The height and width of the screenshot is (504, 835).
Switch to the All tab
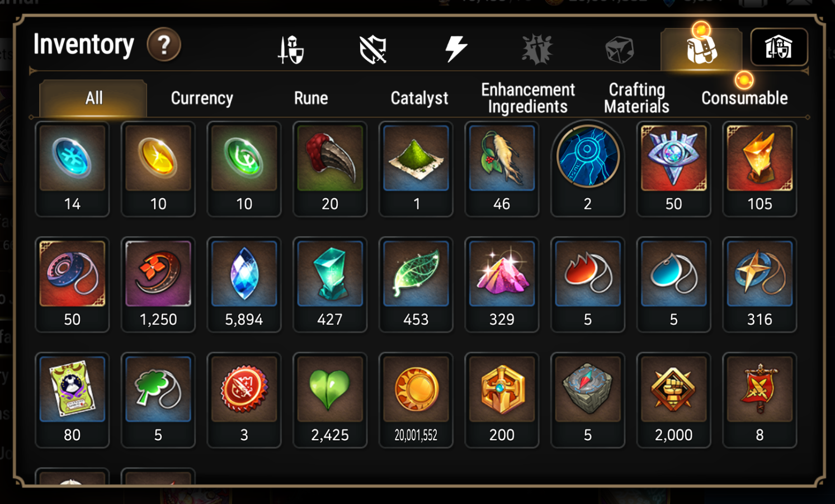93,98
